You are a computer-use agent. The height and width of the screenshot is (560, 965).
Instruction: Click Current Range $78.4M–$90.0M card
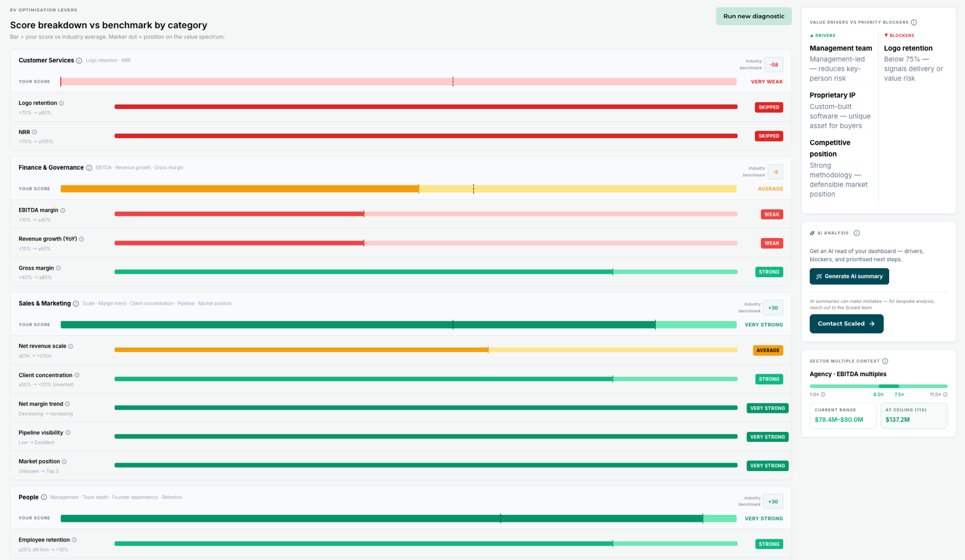843,415
